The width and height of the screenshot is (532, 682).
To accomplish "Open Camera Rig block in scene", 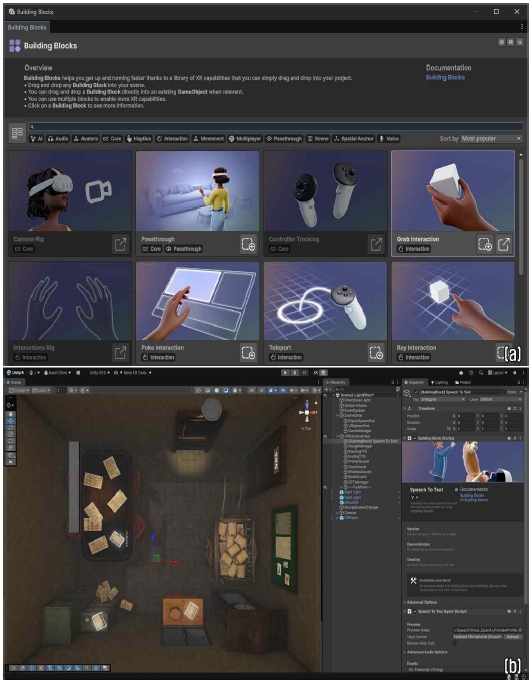I will (120, 244).
